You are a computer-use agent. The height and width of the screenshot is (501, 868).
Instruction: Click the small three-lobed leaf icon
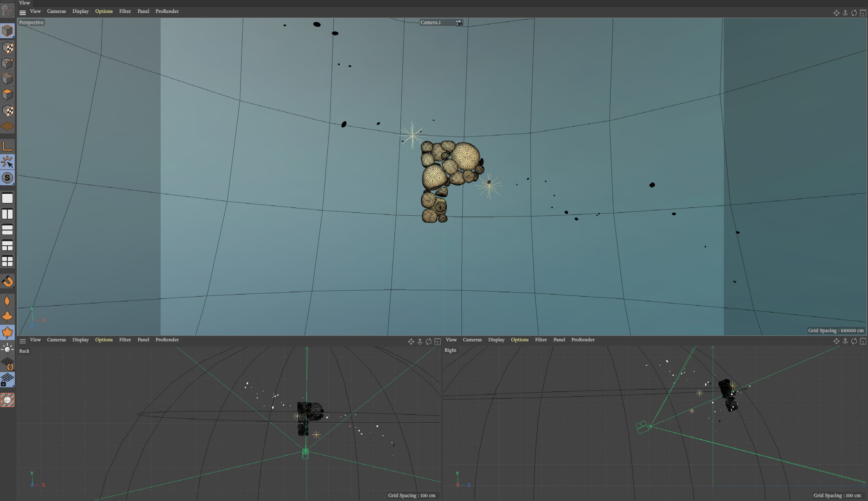[x=7, y=317]
